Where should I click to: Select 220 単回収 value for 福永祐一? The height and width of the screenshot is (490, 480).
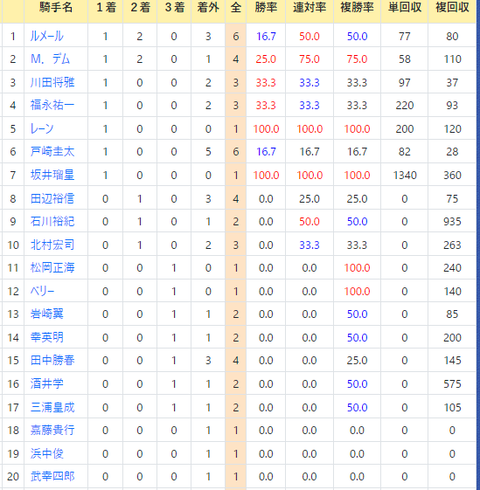tap(405, 105)
